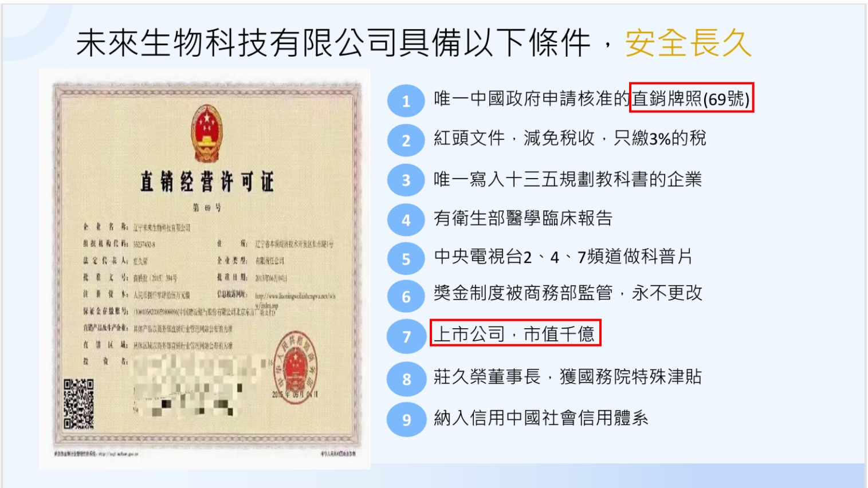Click the 莊久榮董事長 subsidy line

click(x=567, y=376)
